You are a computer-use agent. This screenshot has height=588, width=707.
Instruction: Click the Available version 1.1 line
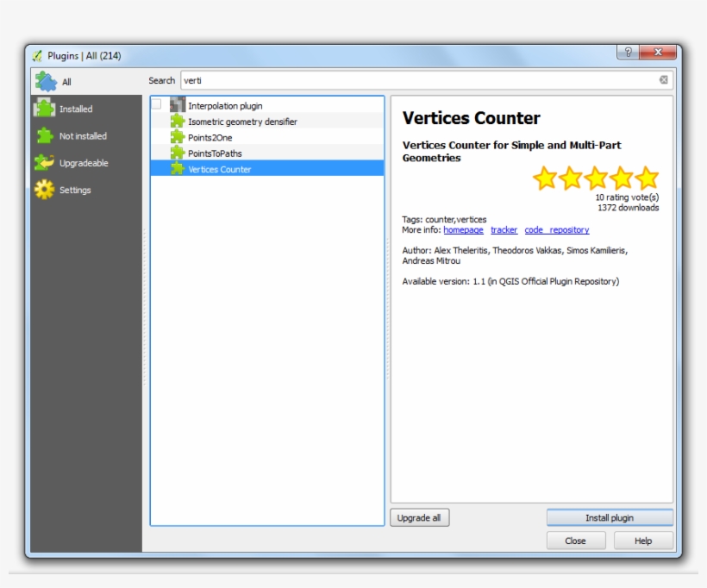pyautogui.click(x=510, y=281)
